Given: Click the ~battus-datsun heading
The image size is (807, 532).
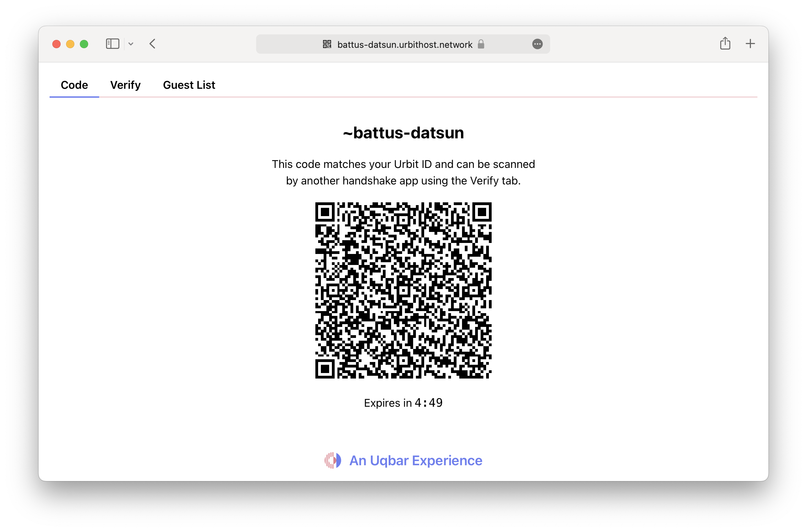Looking at the screenshot, I should click(x=403, y=133).
